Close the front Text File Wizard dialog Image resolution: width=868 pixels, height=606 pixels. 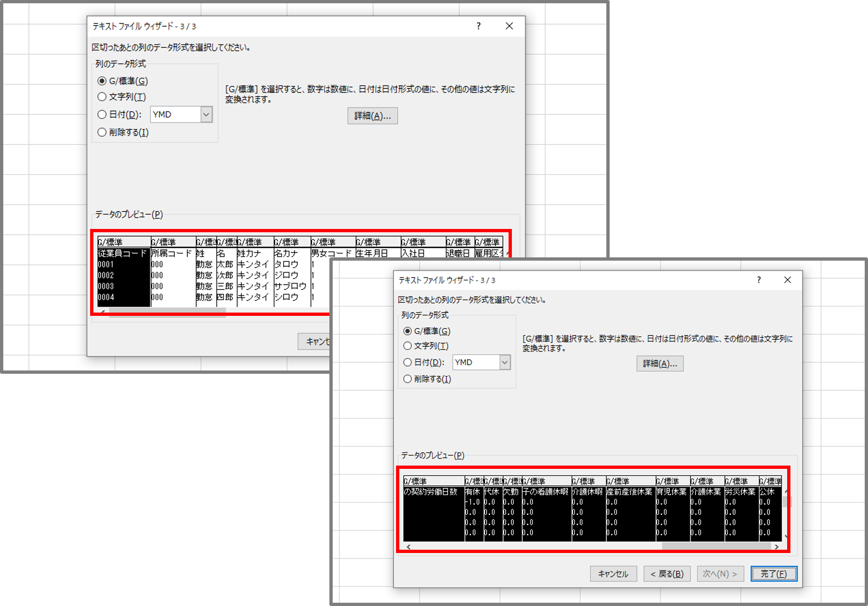tap(787, 280)
